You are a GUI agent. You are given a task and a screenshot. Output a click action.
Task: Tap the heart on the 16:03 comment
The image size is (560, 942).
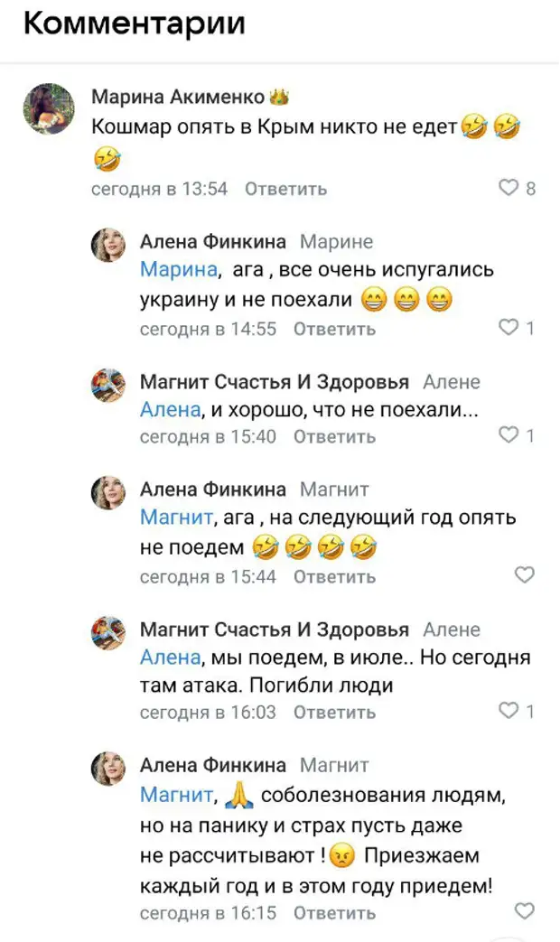click(510, 712)
